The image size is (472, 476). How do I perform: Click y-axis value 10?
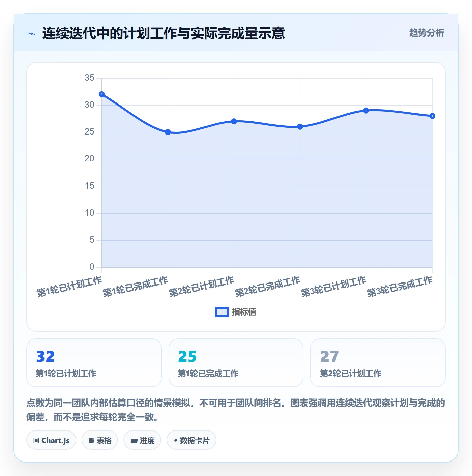click(x=89, y=213)
